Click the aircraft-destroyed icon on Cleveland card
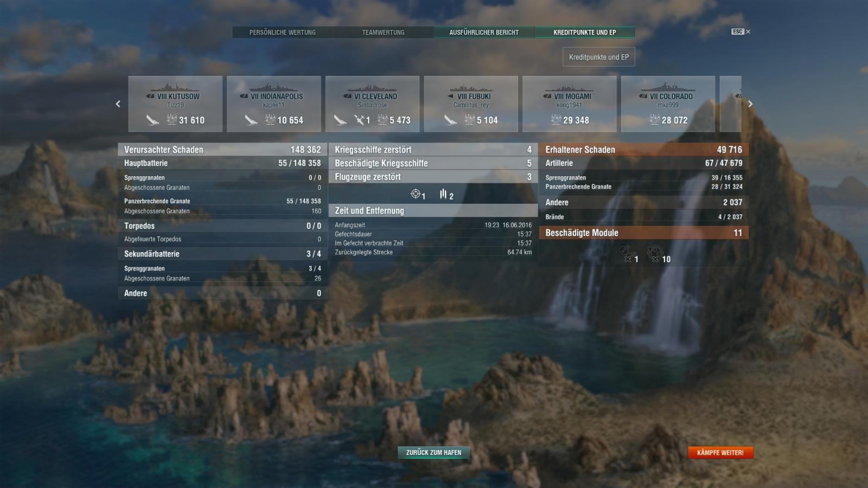The height and width of the screenshot is (488, 868). [x=359, y=120]
